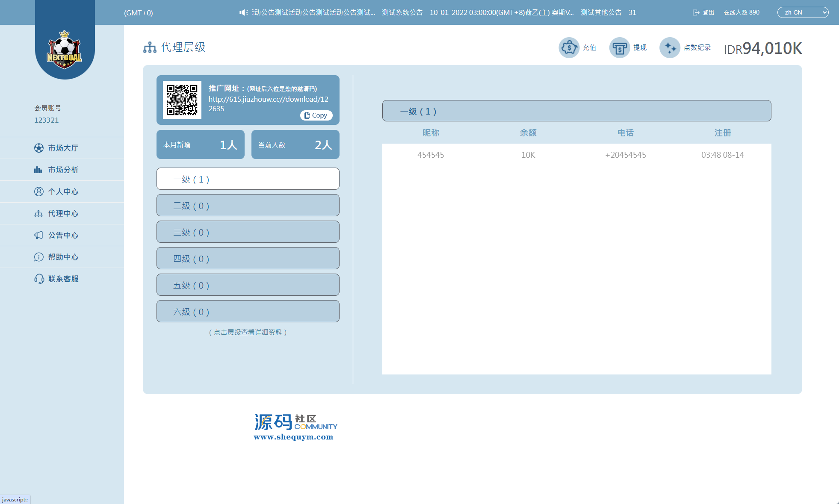
Task: Click the withdraw cash icon
Action: [619, 47]
